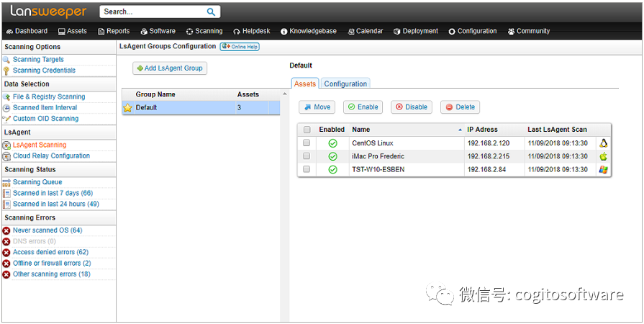Click the Apple icon for iMac Pro Frederic
Screen dimensions: 644x324
[603, 156]
